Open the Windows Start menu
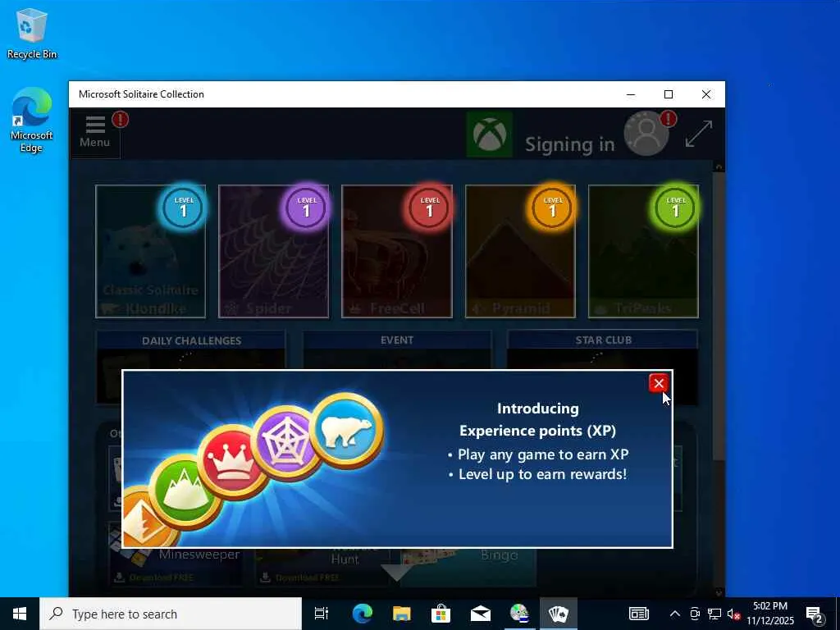 (20, 614)
